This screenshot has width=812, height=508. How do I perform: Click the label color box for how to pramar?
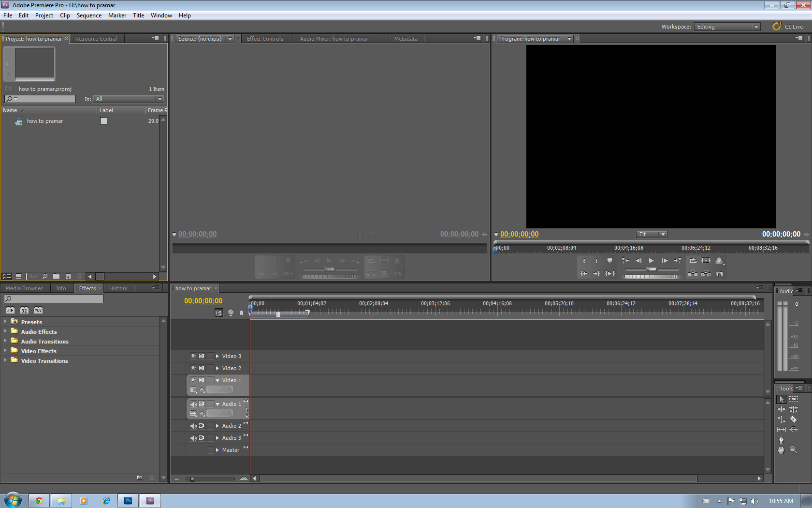tap(103, 121)
